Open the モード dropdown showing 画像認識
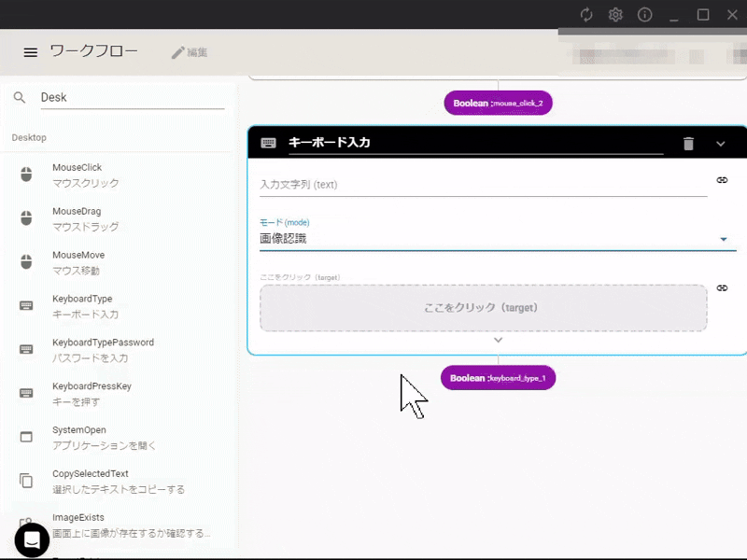 pyautogui.click(x=493, y=238)
